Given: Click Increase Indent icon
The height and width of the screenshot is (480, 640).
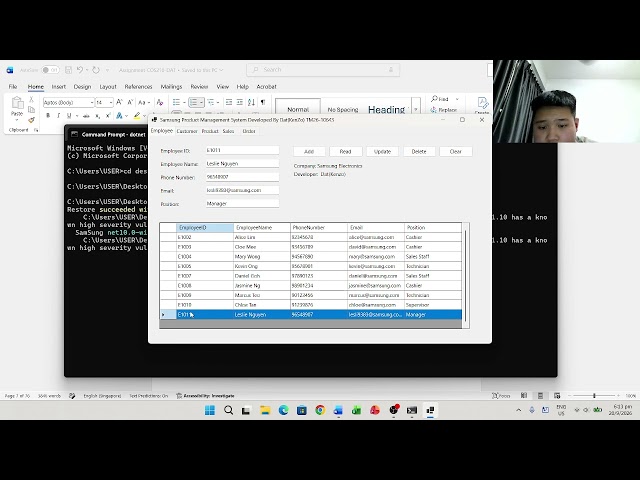Looking at the screenshot, I should [x=240, y=102].
